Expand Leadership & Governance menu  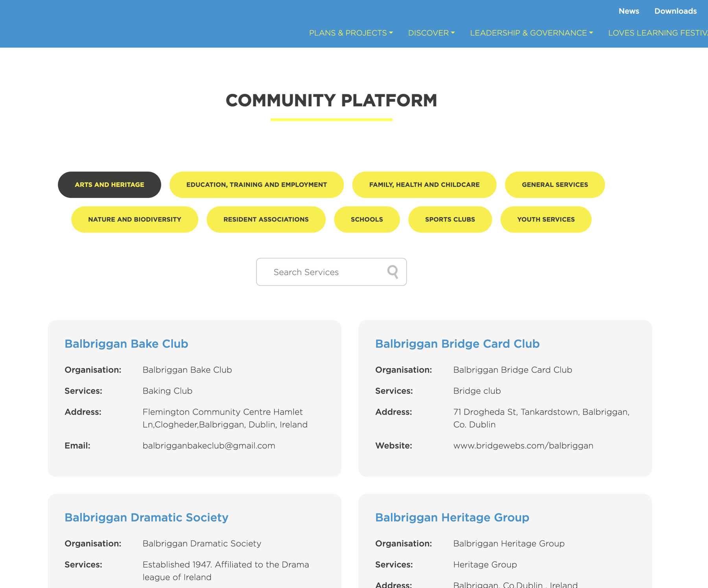point(531,33)
